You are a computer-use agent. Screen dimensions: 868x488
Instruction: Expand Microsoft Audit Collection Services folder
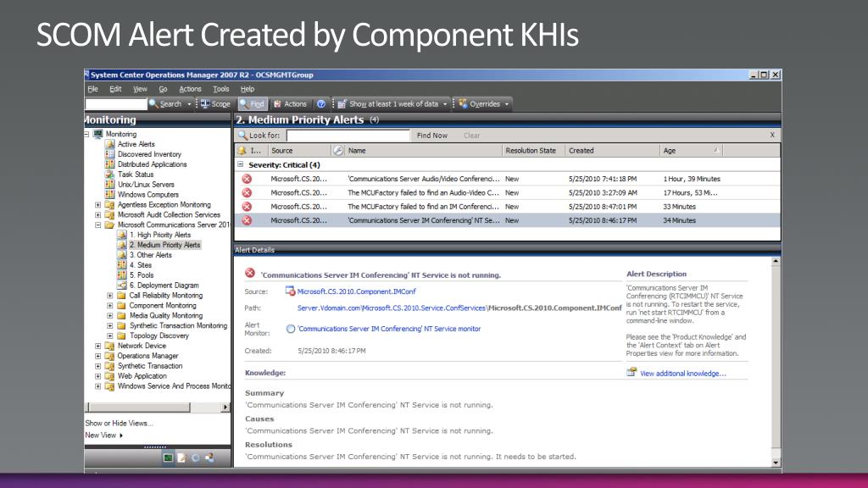[x=98, y=214]
